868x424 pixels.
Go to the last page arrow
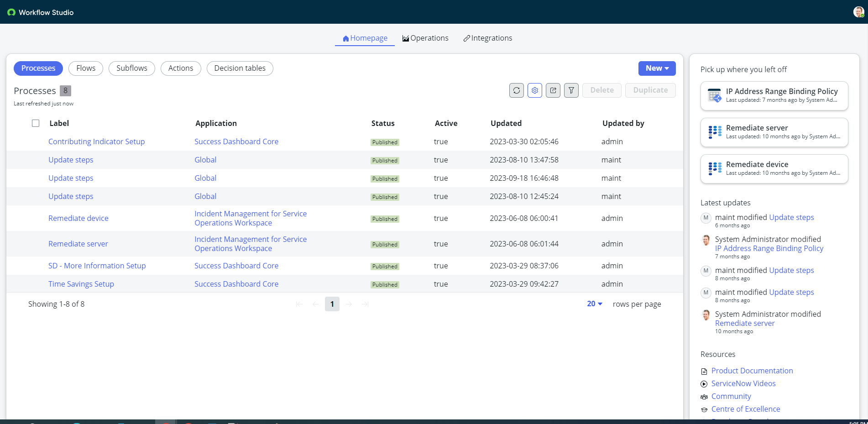365,304
